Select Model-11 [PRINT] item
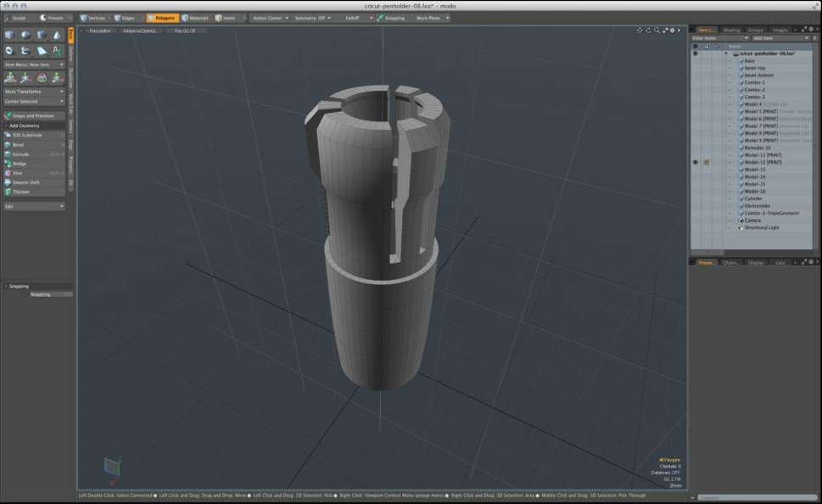 [763, 155]
